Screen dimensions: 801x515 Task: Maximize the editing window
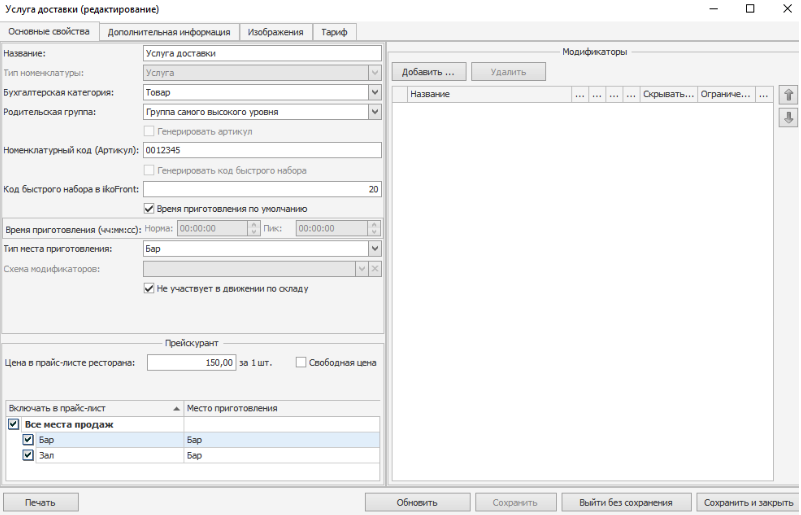coord(750,8)
